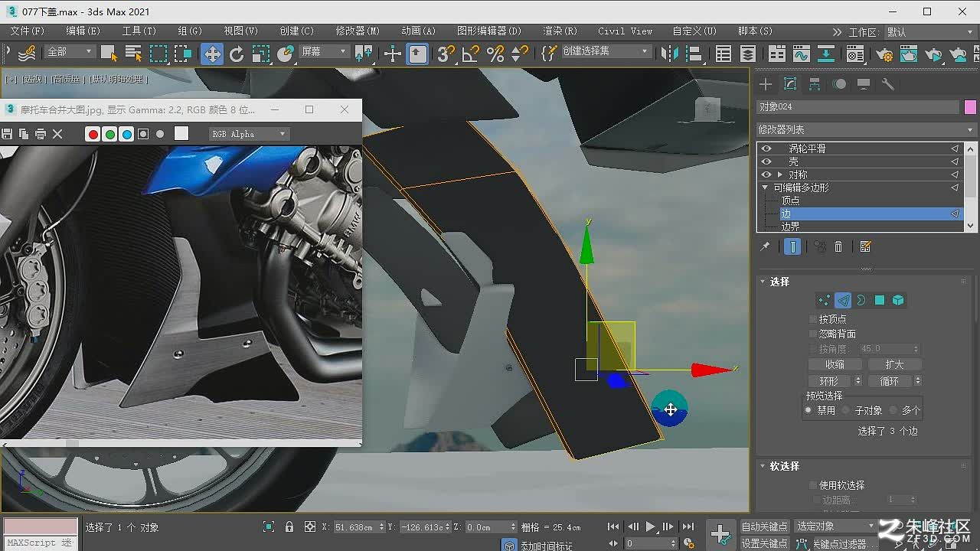
Task: Click the 扩大 button
Action: [894, 364]
